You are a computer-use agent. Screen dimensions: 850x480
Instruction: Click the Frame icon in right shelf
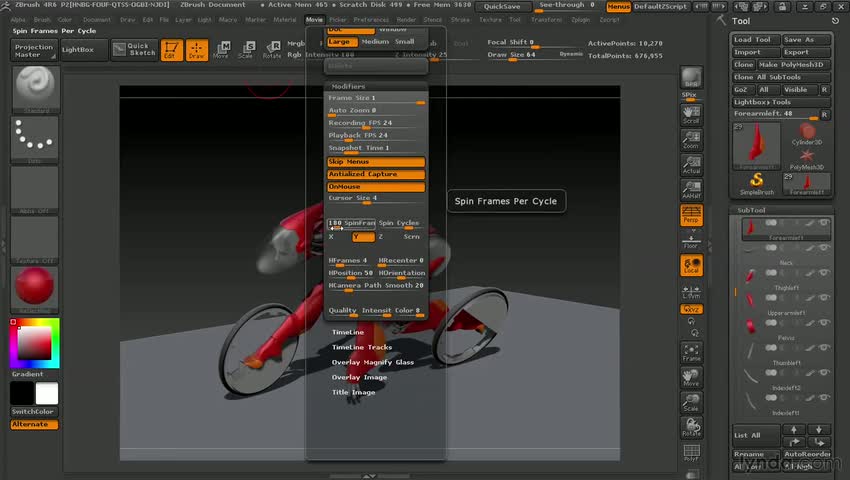tap(691, 352)
